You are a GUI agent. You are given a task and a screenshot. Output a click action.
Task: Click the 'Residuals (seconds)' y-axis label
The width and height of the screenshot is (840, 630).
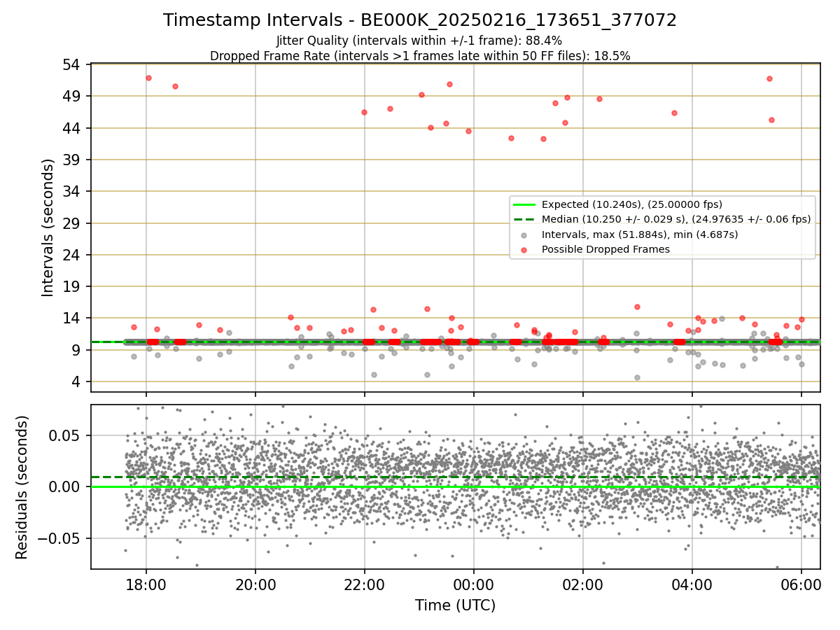coord(22,487)
